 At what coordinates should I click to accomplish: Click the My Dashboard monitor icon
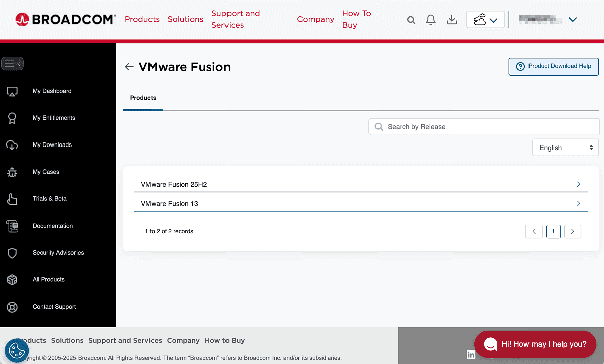pyautogui.click(x=12, y=91)
